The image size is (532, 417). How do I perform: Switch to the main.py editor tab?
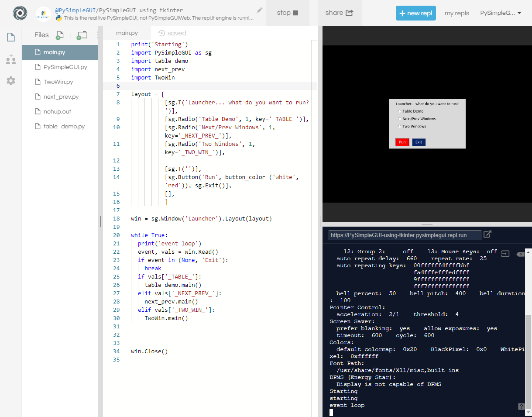pos(127,33)
